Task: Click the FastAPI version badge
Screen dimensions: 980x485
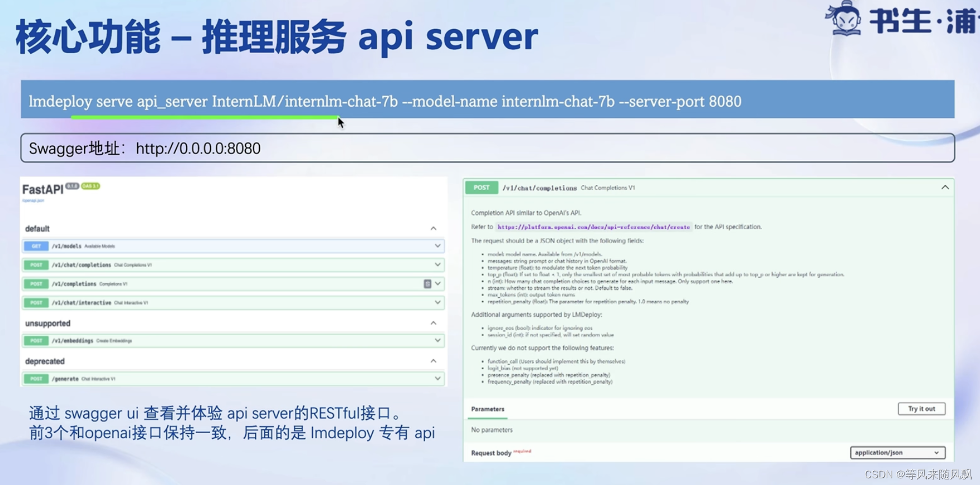Action: point(72,186)
